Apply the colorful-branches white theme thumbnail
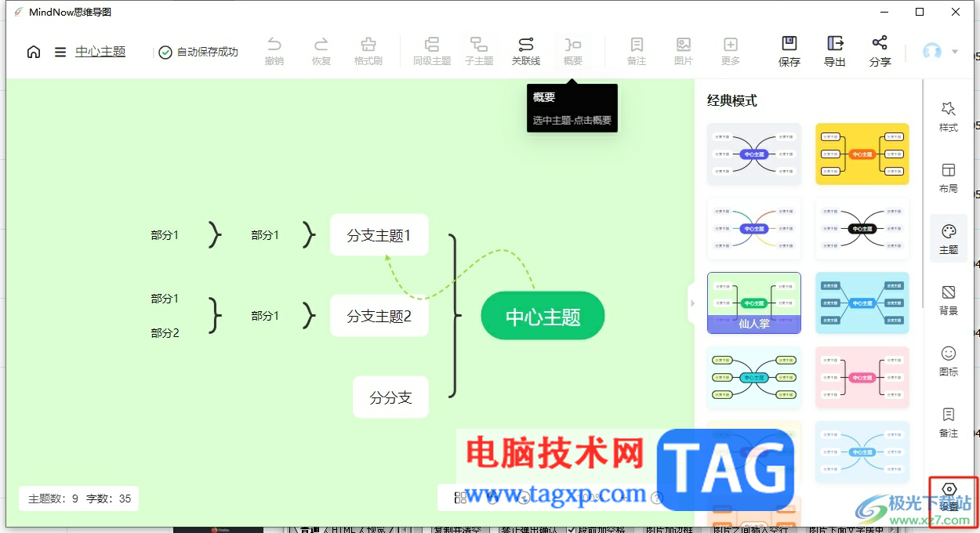The width and height of the screenshot is (980, 533). pyautogui.click(x=754, y=228)
